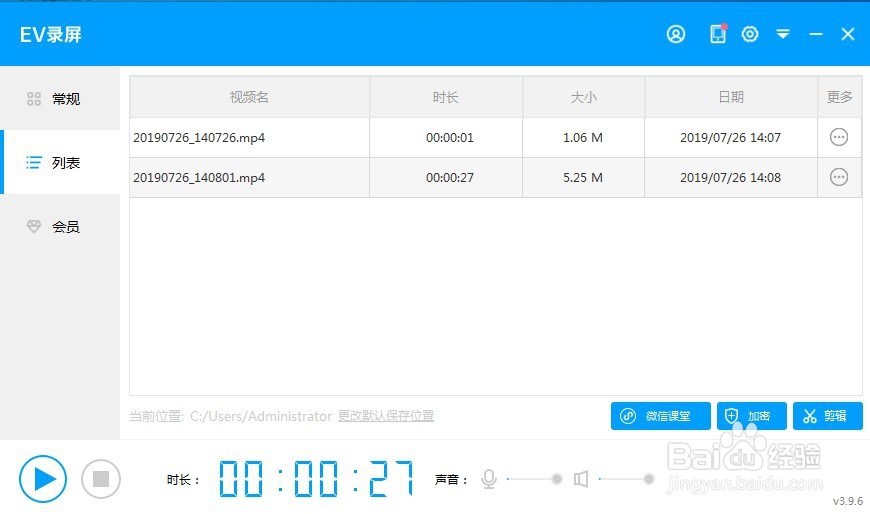Image resolution: width=870 pixels, height=514 pixels.
Task: Sort by 视频名 column header
Action: coord(250,97)
